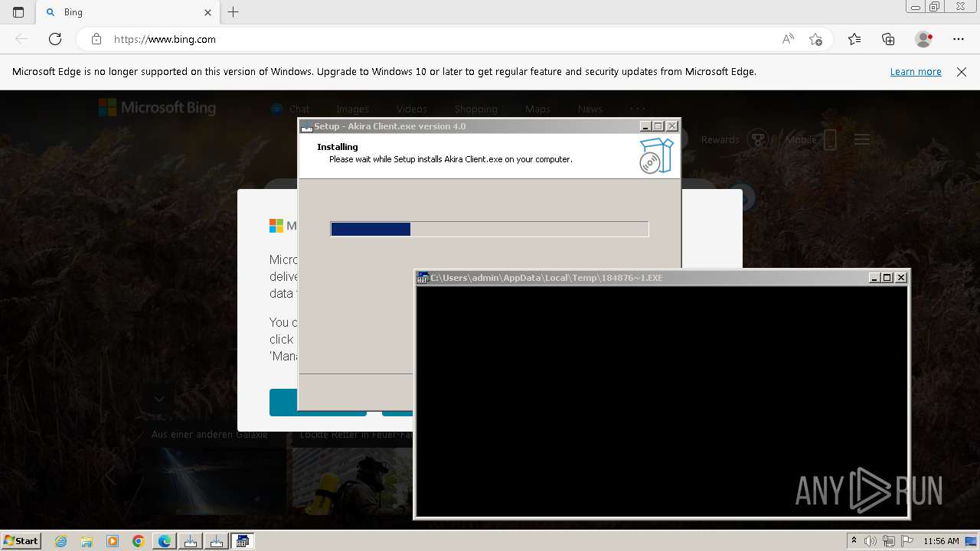Maximize the Akira Client setup window
The width and height of the screenshot is (980, 551).
[658, 126]
